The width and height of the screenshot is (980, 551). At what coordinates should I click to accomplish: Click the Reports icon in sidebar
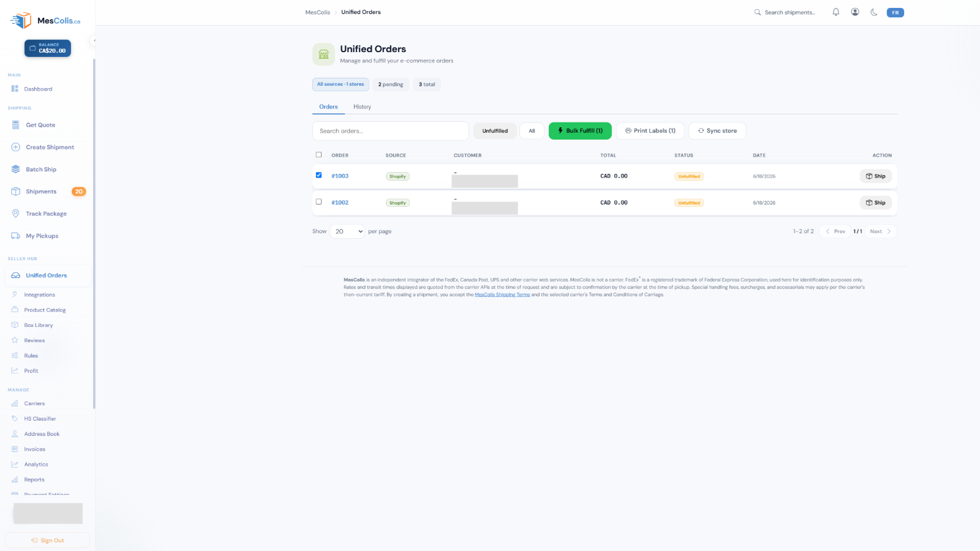pyautogui.click(x=15, y=480)
